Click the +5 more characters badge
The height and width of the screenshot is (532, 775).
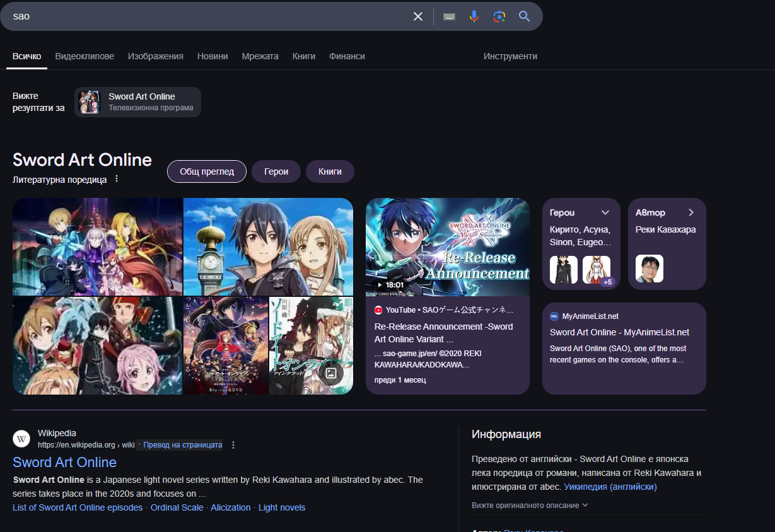coord(608,282)
